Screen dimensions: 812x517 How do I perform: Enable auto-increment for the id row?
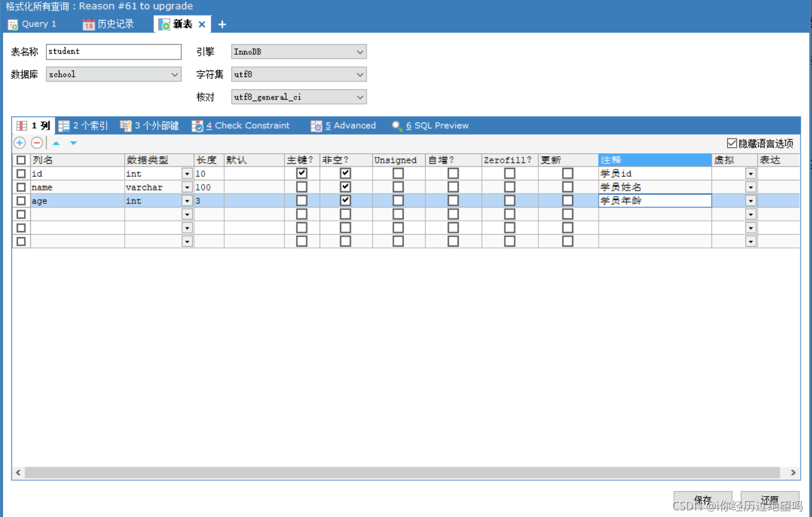coord(453,173)
